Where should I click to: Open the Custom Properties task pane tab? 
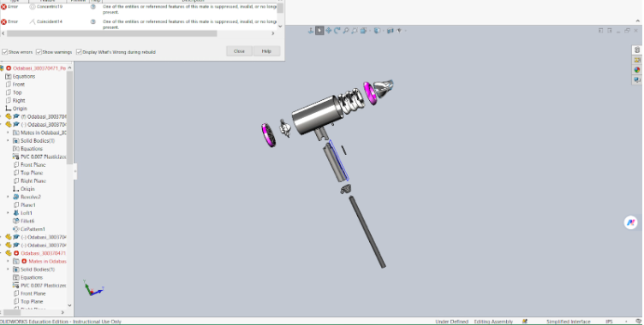[637, 80]
